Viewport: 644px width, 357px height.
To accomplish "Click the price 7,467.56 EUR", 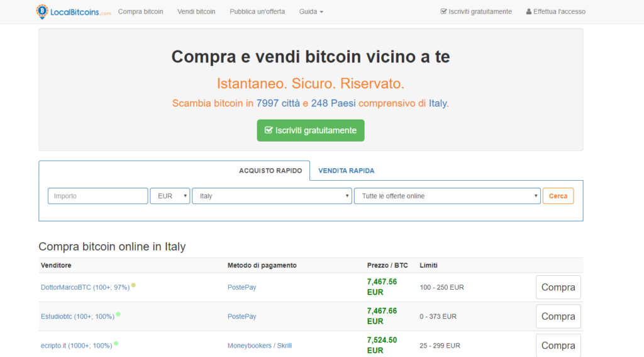I will tap(382, 286).
